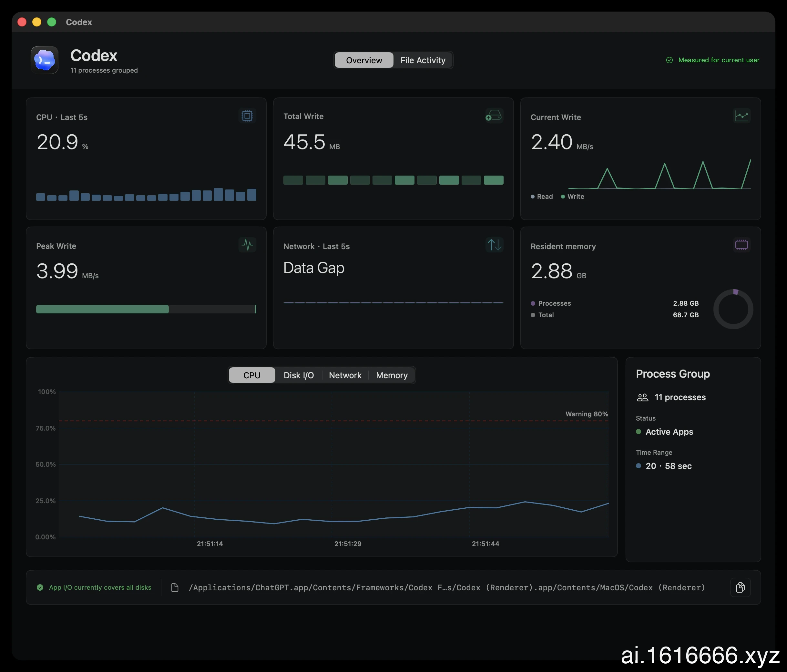
Task: Click the 11 processes people icon
Action: (642, 397)
